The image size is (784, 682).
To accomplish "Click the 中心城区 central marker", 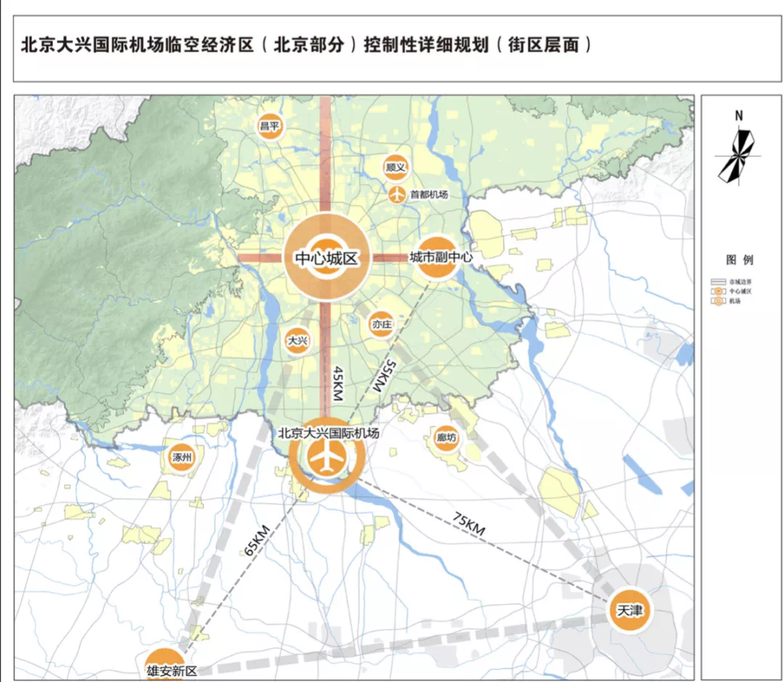I will 327,258.
